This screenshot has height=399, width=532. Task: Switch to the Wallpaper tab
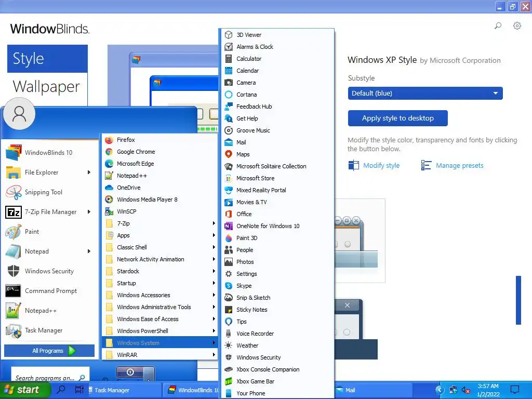pyautogui.click(x=47, y=86)
